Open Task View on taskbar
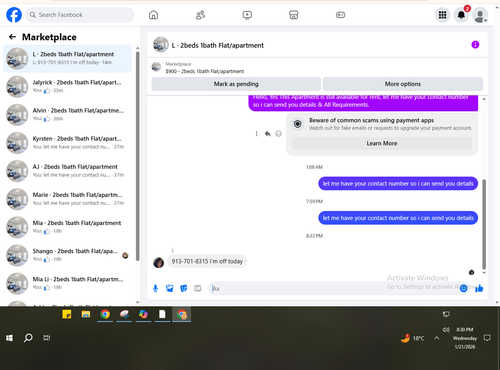 tap(47, 338)
